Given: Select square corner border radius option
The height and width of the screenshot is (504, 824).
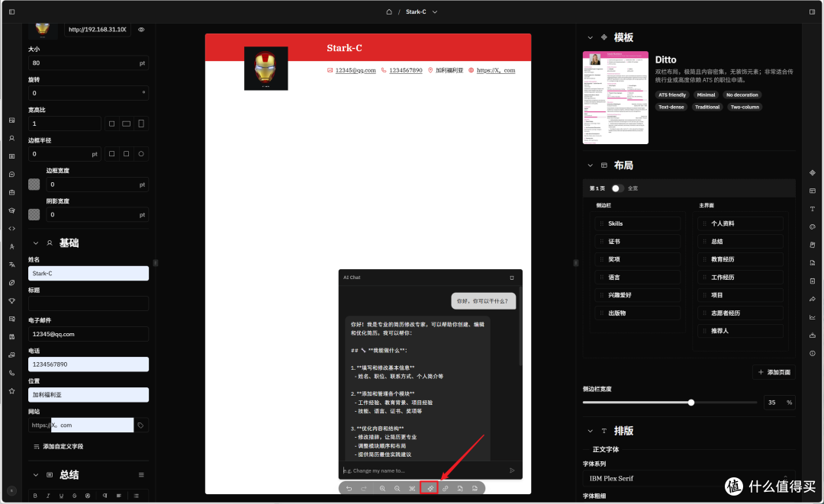Looking at the screenshot, I should pyautogui.click(x=111, y=154).
